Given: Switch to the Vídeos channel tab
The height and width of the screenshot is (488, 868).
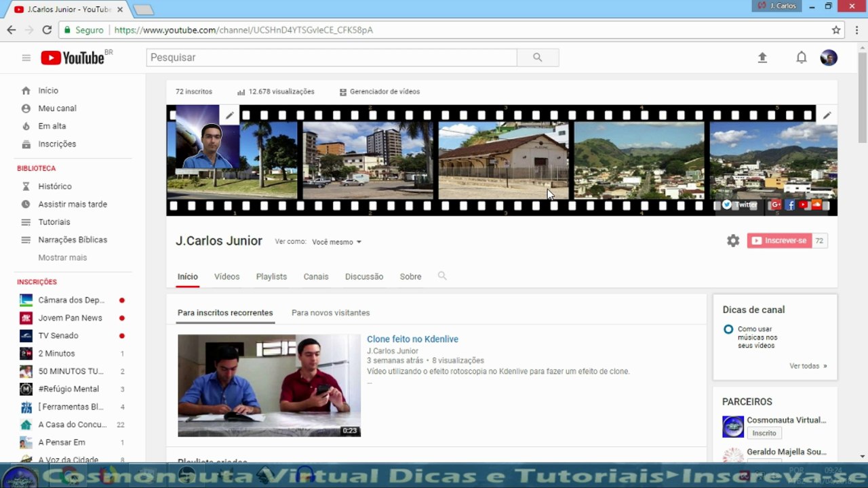Looking at the screenshot, I should point(226,277).
